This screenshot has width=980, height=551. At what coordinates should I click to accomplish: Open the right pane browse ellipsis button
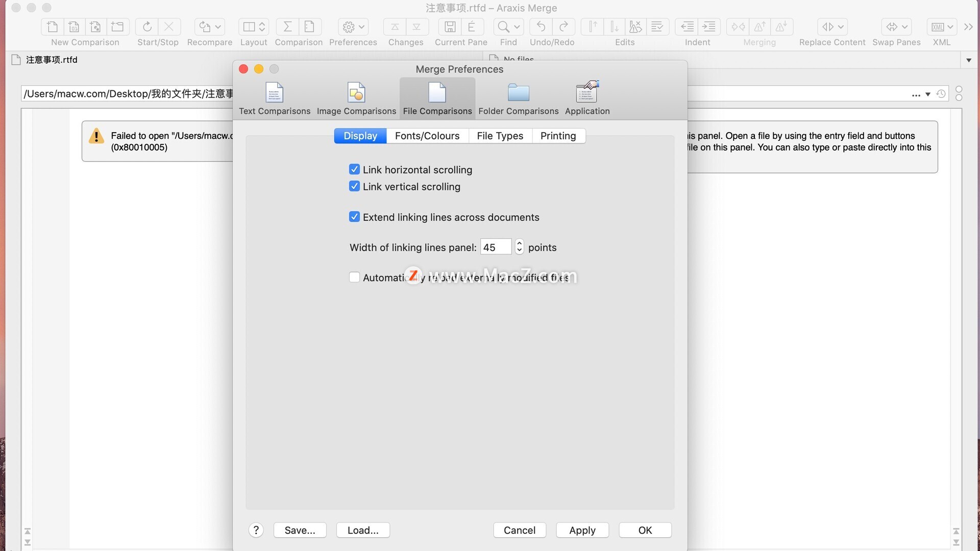pos(916,94)
